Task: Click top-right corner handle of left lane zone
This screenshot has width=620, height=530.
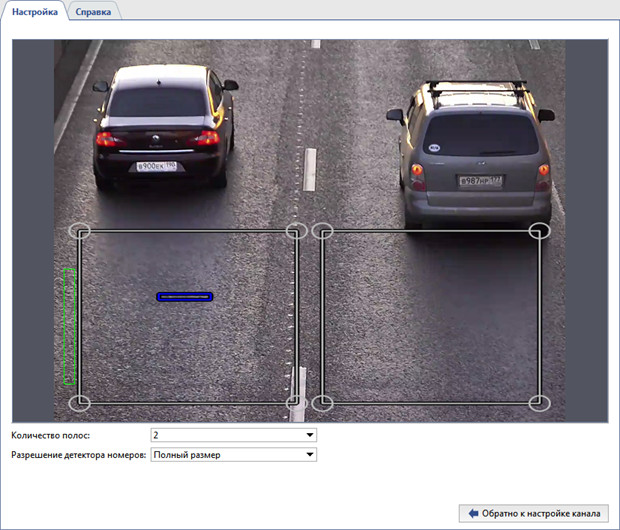Action: [296, 231]
